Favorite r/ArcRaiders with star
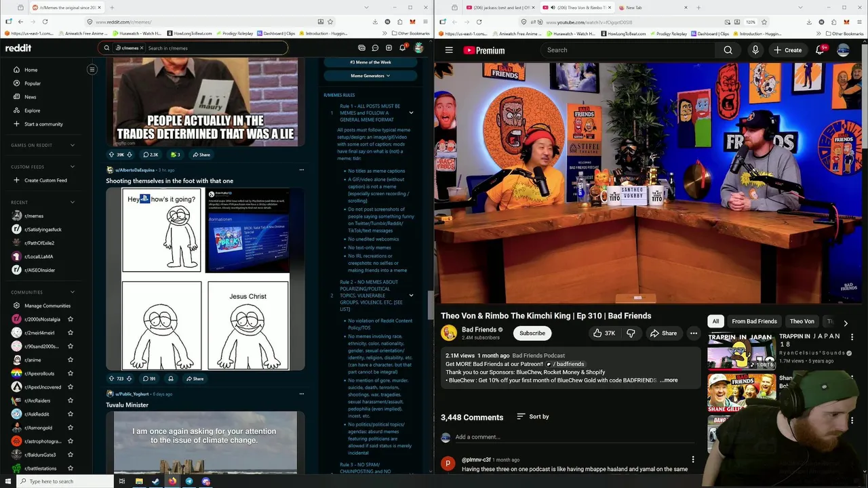868x488 pixels. 71,401
